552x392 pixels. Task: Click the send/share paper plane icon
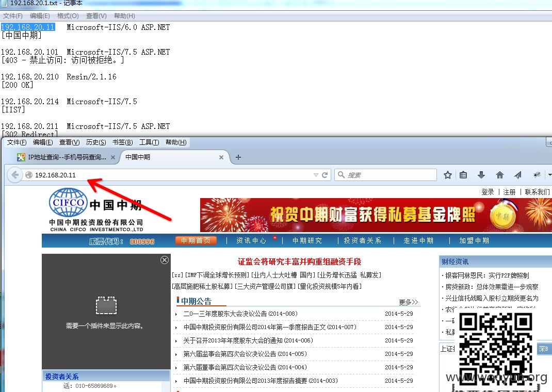(518, 175)
